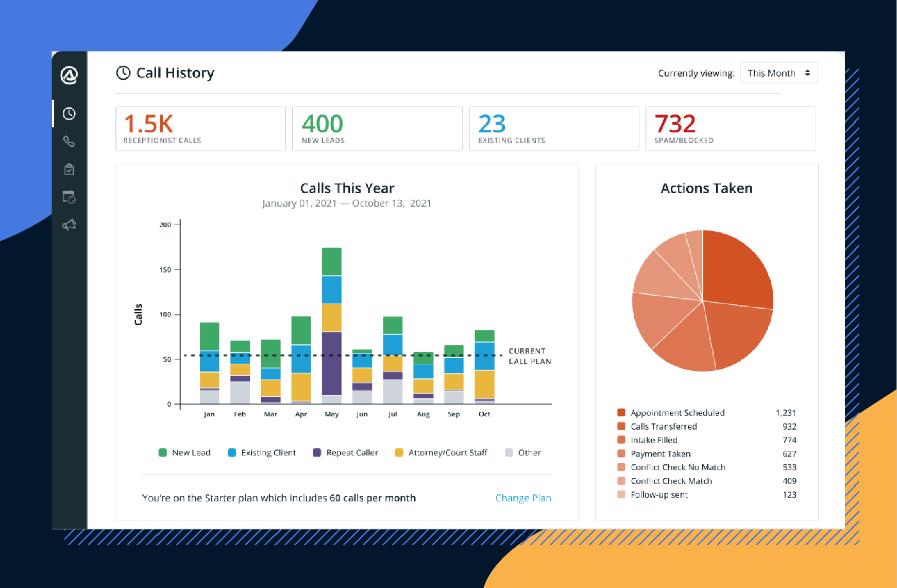Select the 400 New Leads card
Image resolution: width=897 pixels, height=588 pixels.
pos(377,128)
